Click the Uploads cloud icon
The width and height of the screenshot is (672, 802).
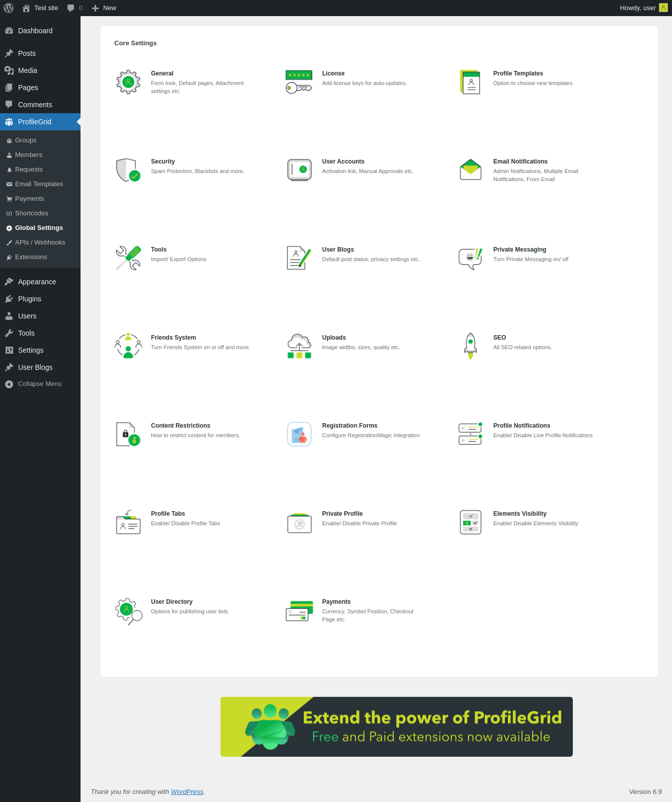coord(300,346)
